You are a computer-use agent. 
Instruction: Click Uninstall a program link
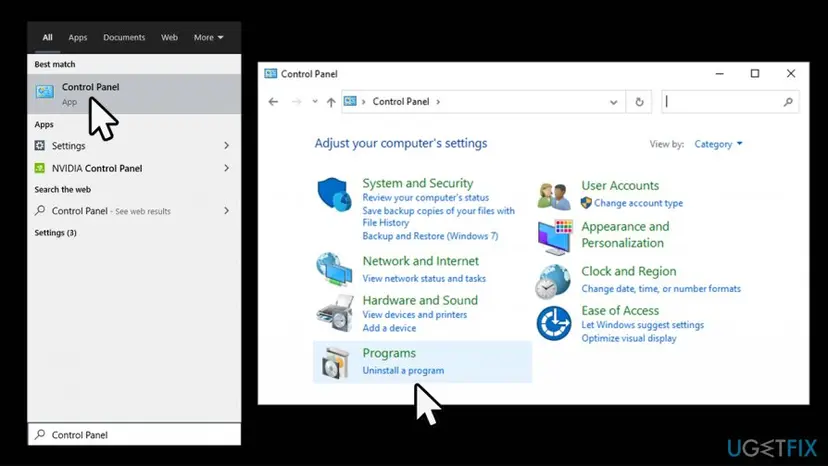coord(403,370)
